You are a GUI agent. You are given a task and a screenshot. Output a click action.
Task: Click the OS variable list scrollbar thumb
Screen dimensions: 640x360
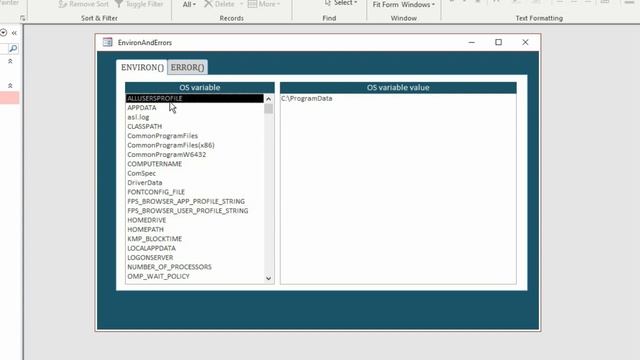pos(269,109)
